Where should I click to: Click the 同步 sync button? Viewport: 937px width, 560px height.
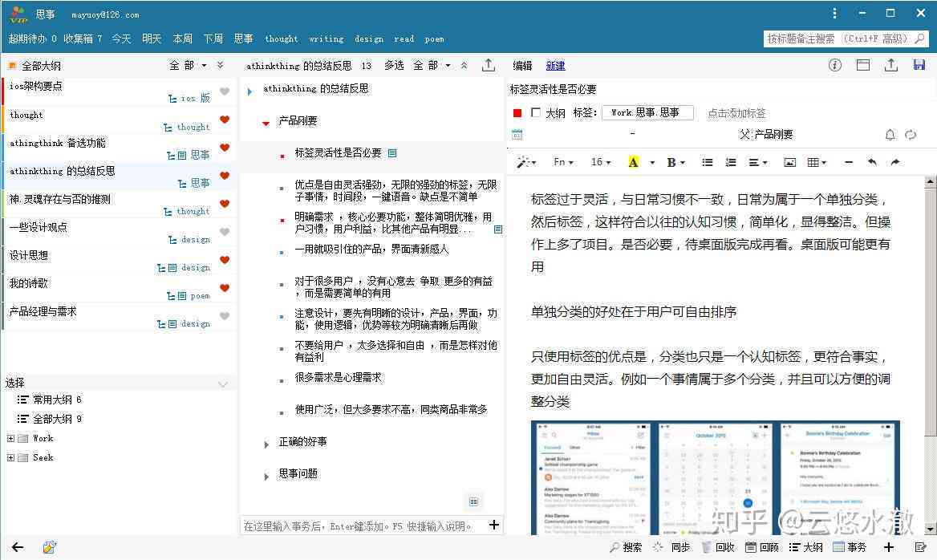pos(672,547)
